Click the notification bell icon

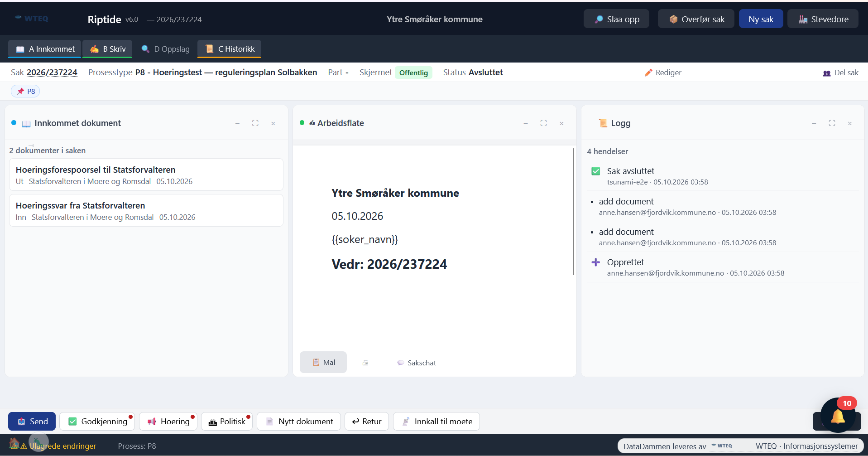(838, 416)
